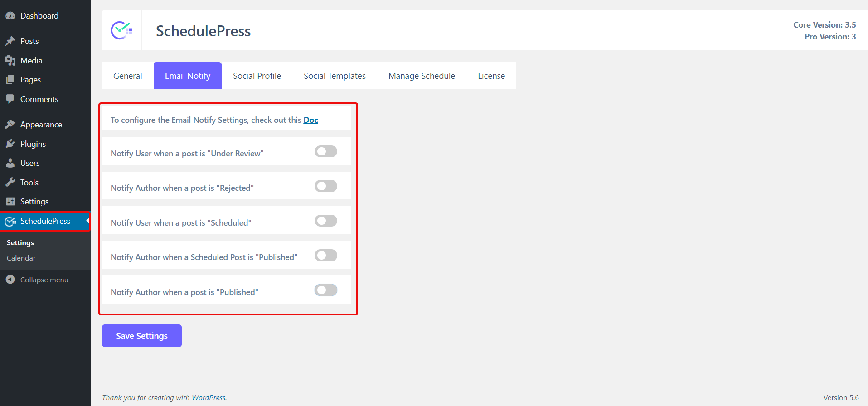Image resolution: width=868 pixels, height=406 pixels.
Task: Click the Save Settings button
Action: (142, 336)
